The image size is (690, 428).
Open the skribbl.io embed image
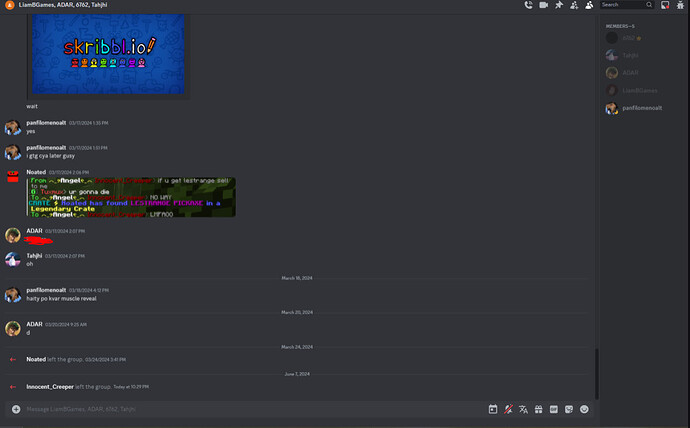pyautogui.click(x=108, y=54)
